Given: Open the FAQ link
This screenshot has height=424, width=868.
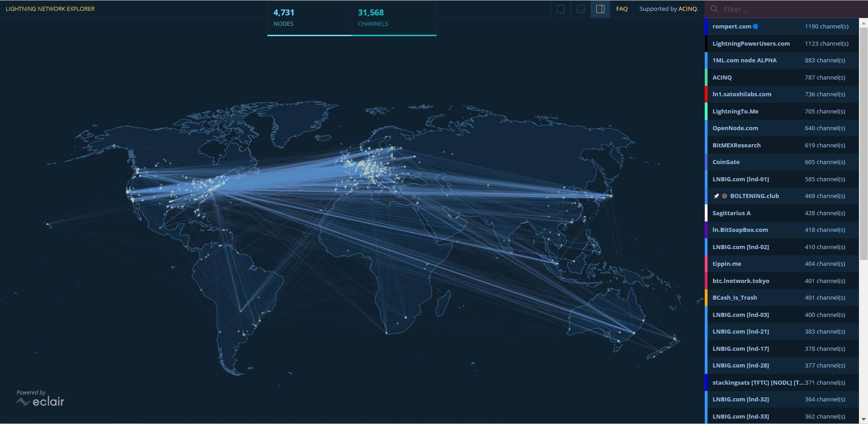Looking at the screenshot, I should (622, 9).
